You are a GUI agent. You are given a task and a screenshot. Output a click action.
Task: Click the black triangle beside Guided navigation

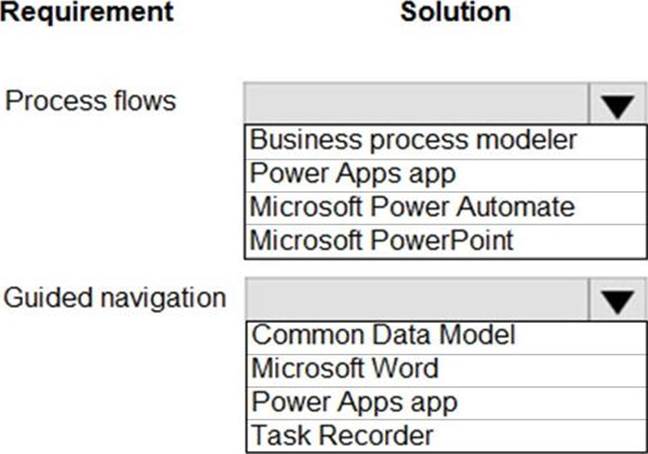tap(617, 300)
